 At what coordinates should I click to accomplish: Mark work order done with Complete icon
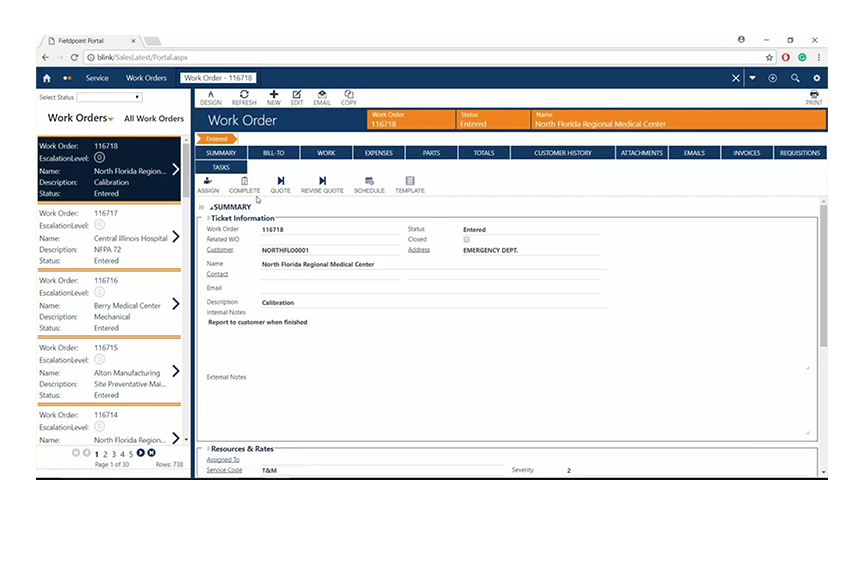pos(246,184)
